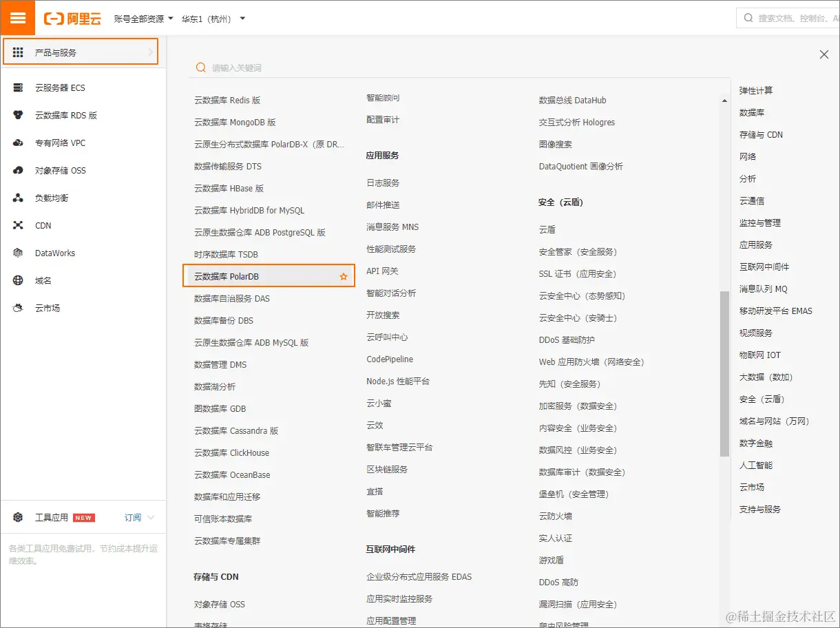Open SSL 证书（应用安全）
Viewport: 840px width, 628px height.
pyautogui.click(x=577, y=273)
